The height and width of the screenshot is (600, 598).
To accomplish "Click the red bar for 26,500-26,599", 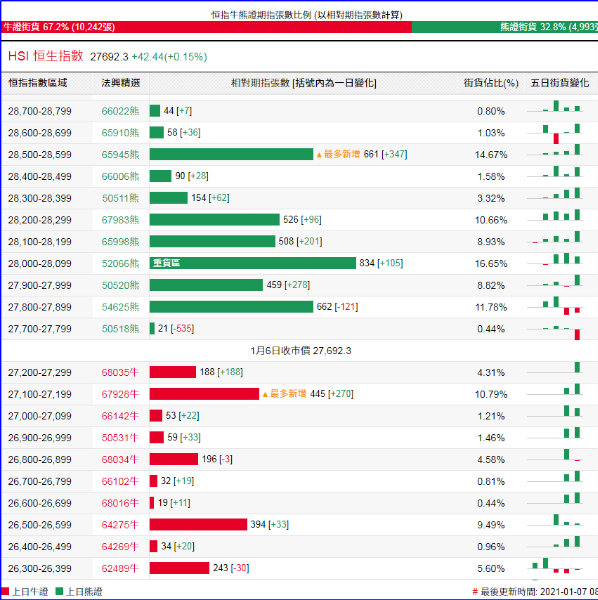I will pos(198,525).
